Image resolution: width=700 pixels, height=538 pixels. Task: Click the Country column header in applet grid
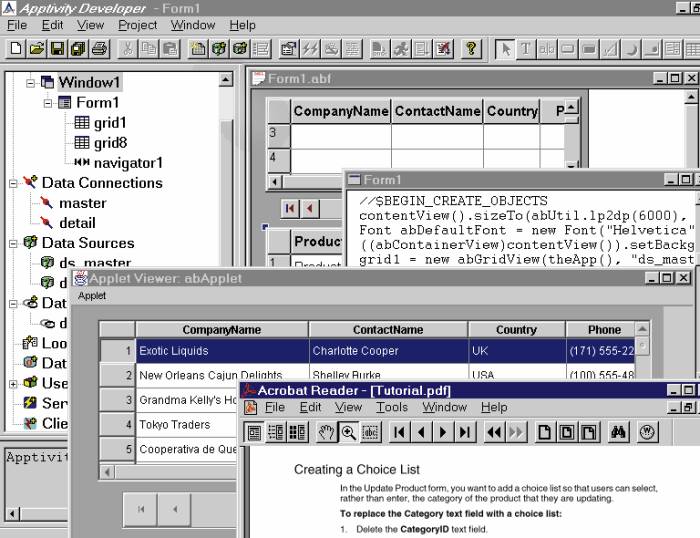(x=517, y=329)
